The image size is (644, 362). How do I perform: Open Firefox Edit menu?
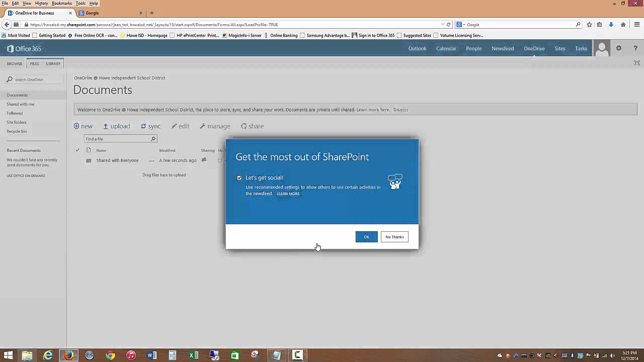coord(16,3)
